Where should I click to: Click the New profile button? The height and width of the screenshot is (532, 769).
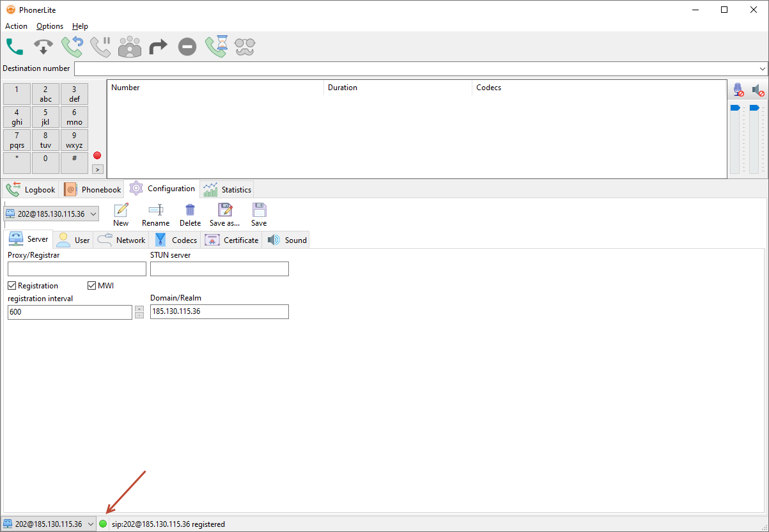pos(121,215)
